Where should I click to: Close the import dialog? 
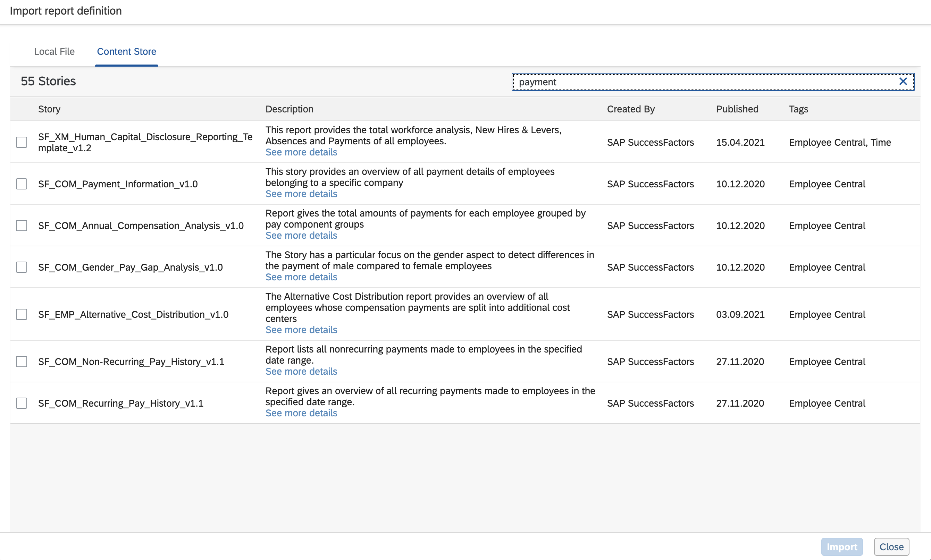[x=891, y=547]
